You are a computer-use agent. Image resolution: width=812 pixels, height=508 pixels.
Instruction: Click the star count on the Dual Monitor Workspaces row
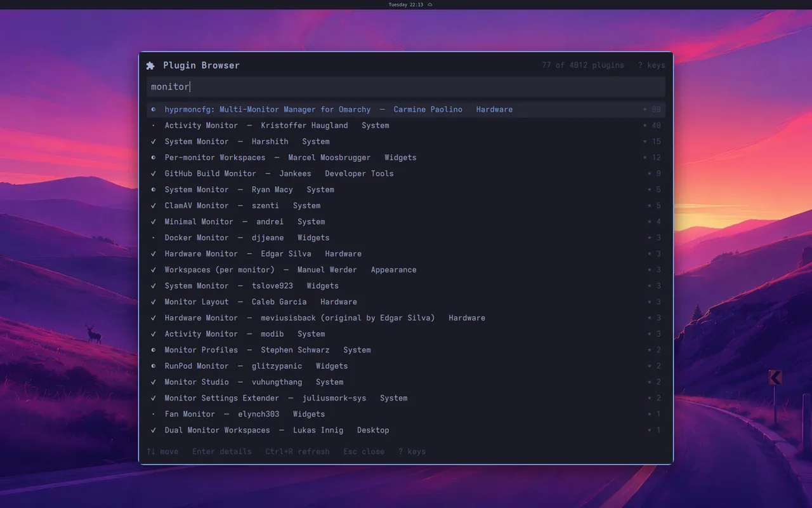pyautogui.click(x=654, y=430)
